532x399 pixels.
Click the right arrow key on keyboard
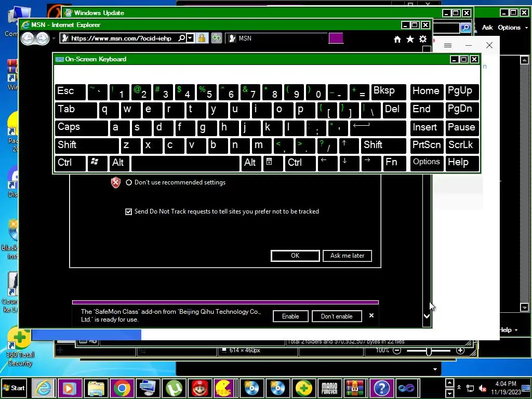click(371, 164)
